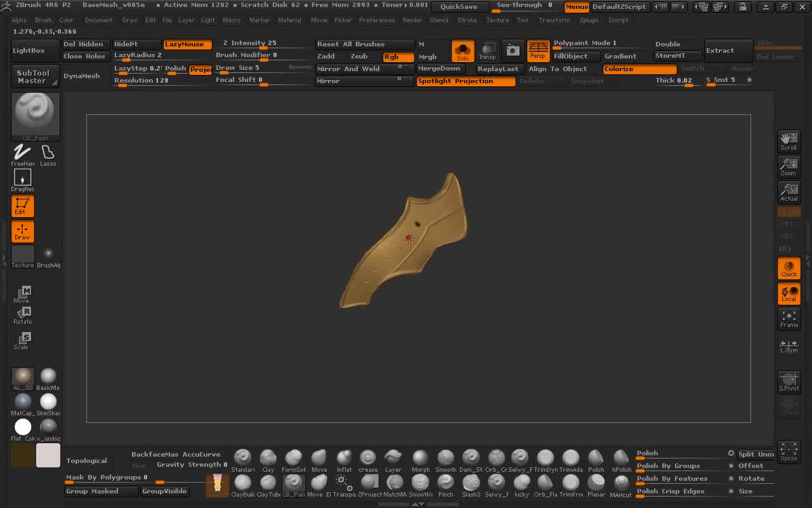Select the Move transform icon
The height and width of the screenshot is (508, 812).
click(x=23, y=295)
